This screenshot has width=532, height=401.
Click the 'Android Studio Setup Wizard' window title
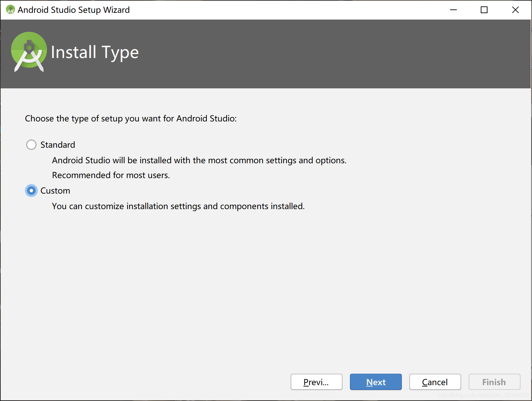[x=73, y=10]
